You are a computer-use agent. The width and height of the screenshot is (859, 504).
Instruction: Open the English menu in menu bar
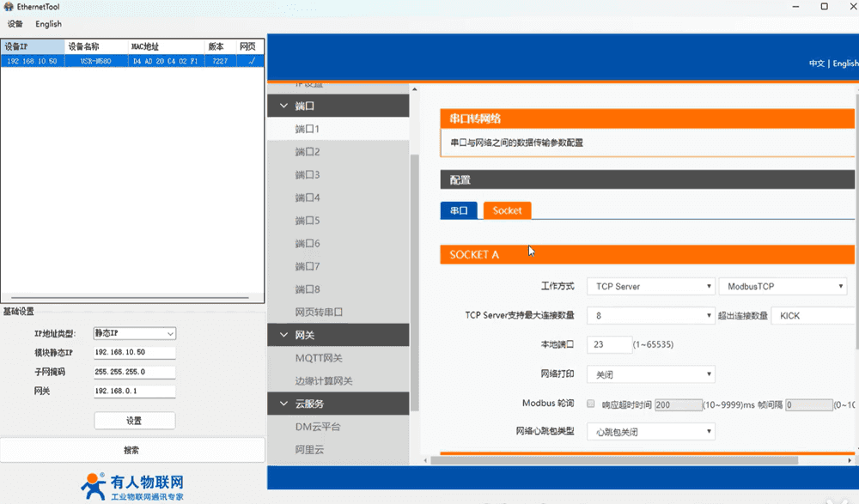pos(48,24)
